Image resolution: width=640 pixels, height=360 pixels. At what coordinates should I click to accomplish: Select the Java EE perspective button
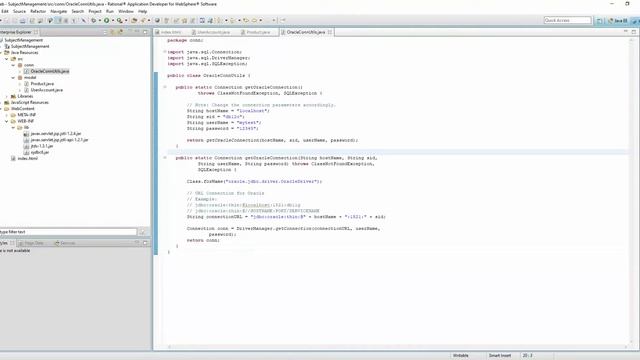618,20
